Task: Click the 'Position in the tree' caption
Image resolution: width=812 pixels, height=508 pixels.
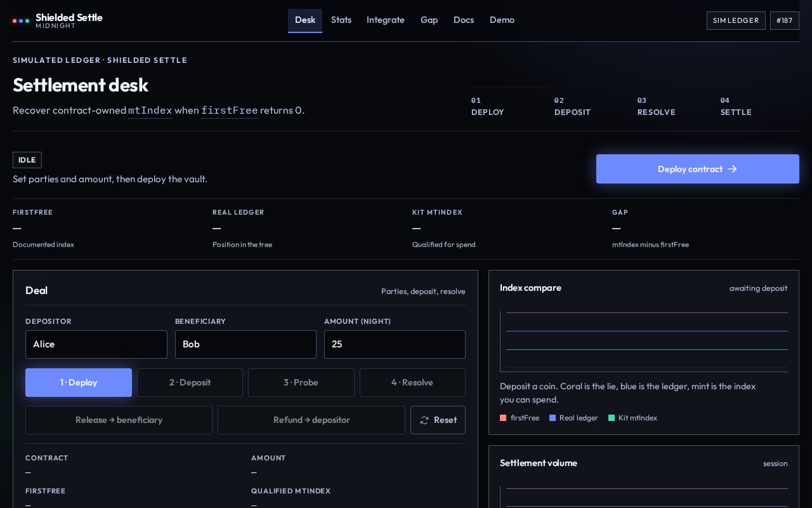Action: tap(242, 244)
